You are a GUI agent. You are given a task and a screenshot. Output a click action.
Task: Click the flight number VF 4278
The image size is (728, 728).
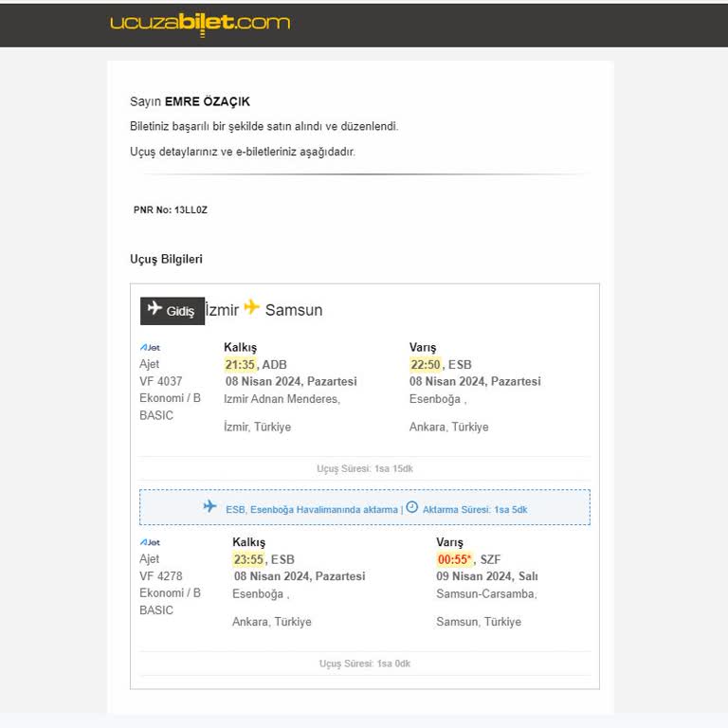tap(161, 577)
